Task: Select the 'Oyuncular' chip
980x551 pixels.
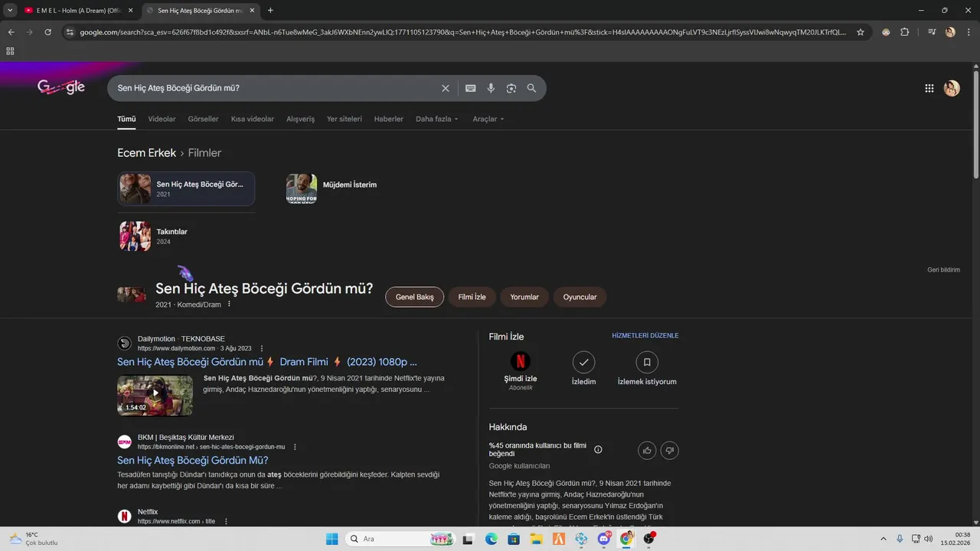Action: pos(580,297)
